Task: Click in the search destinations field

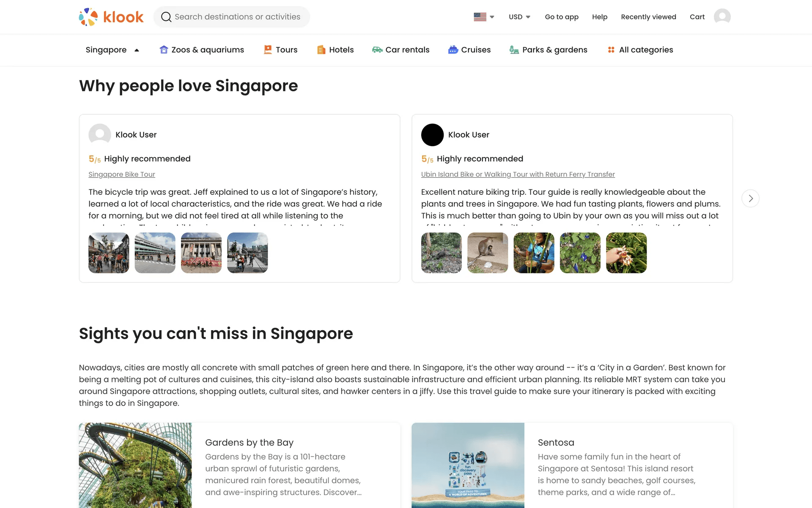Action: point(237,17)
